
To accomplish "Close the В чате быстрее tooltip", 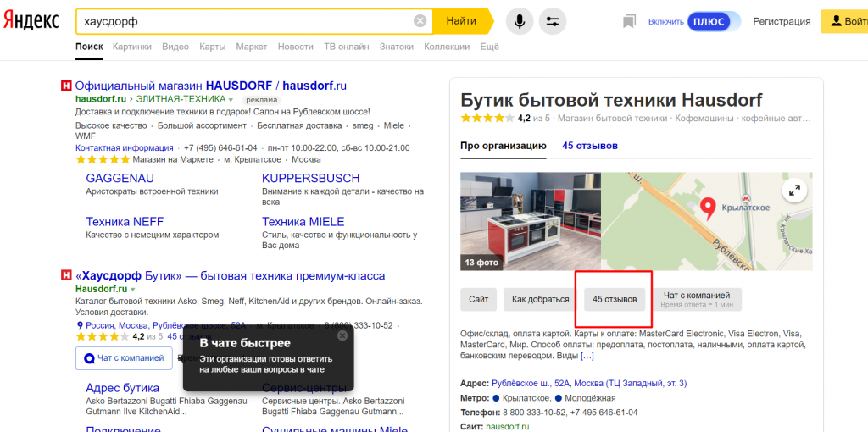I will 342,335.
